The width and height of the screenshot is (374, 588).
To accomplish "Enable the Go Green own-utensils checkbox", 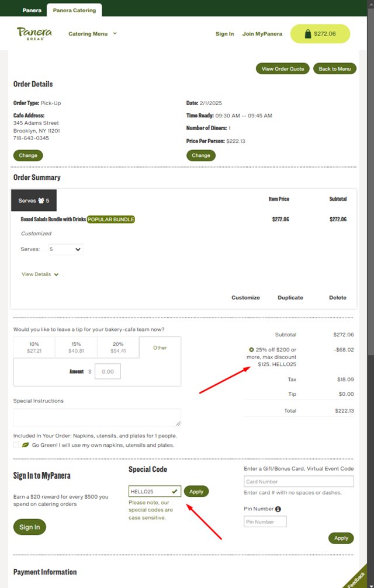I will click(x=16, y=445).
